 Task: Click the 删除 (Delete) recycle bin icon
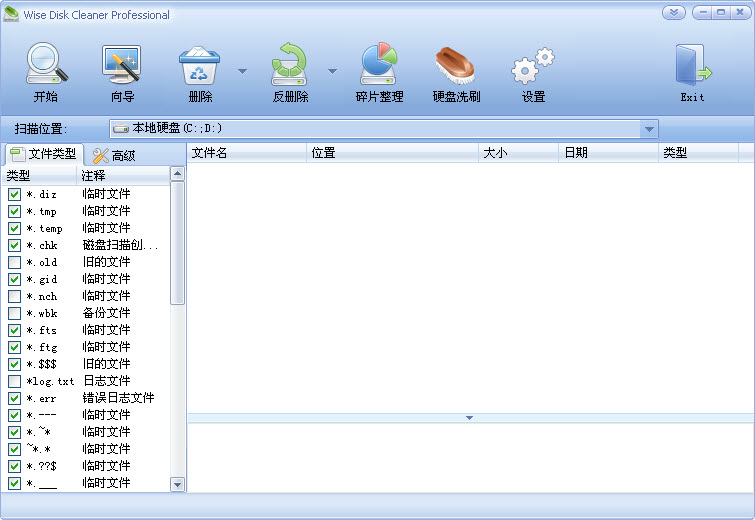pyautogui.click(x=200, y=66)
